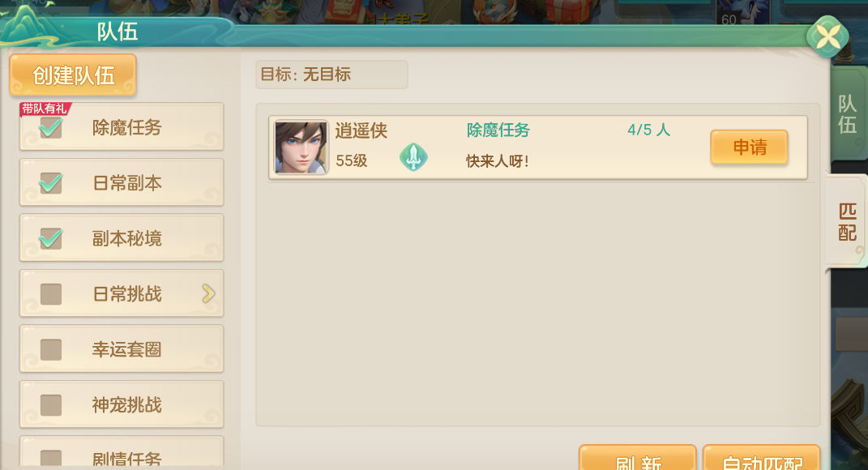Click the 带队有礼 red badge
Screen dimensions: 868x470
(x=45, y=109)
